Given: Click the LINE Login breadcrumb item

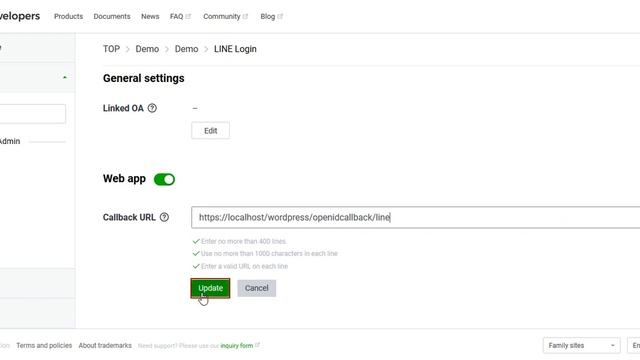Looking at the screenshot, I should tap(235, 49).
